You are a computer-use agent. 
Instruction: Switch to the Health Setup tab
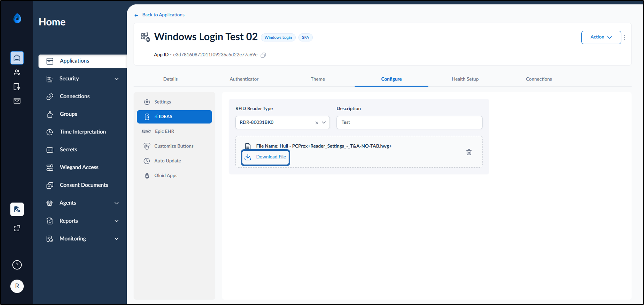point(465,79)
